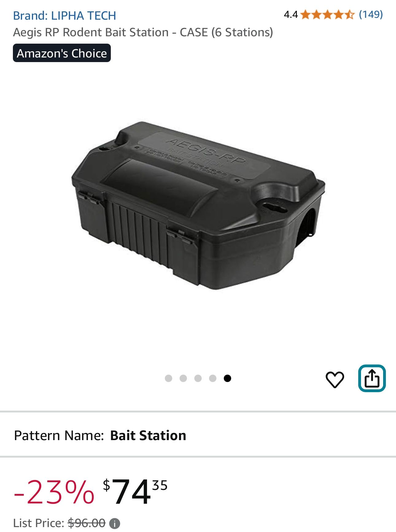Select the second image carousel dot
The width and height of the screenshot is (396, 532).
(183, 378)
